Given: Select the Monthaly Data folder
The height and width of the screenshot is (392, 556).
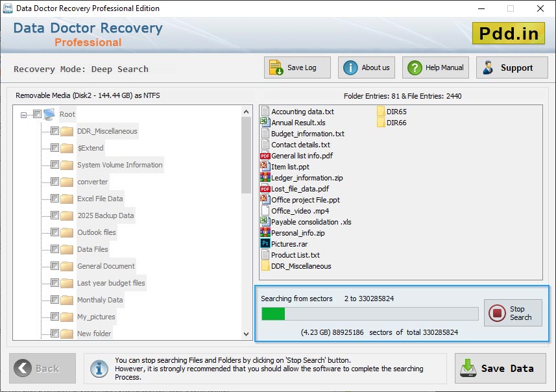Looking at the screenshot, I should point(100,300).
